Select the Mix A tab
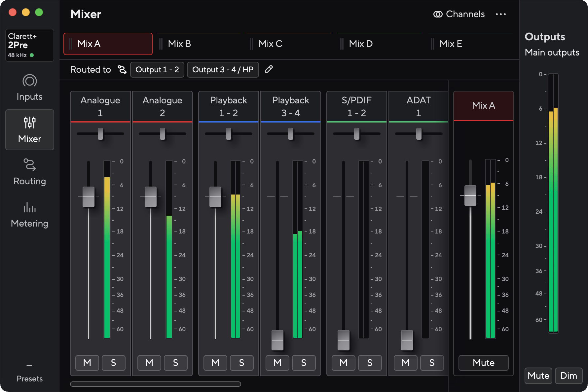The width and height of the screenshot is (588, 392). click(108, 44)
